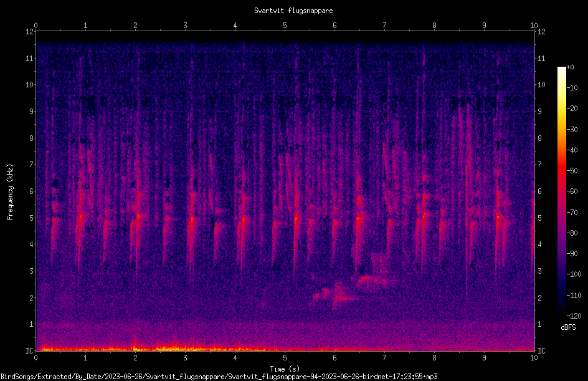588x381 pixels.
Task: Click the '-90' color scale label
Action: 572,254
